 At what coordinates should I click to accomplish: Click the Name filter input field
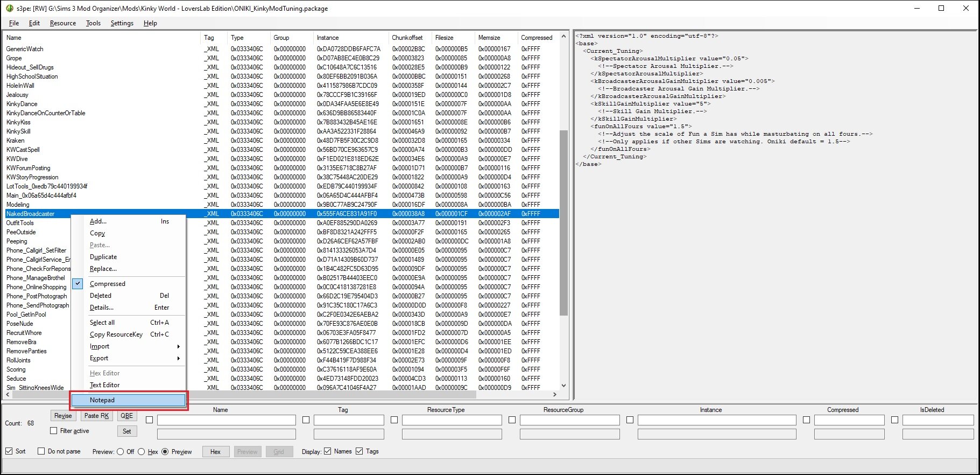(226, 420)
